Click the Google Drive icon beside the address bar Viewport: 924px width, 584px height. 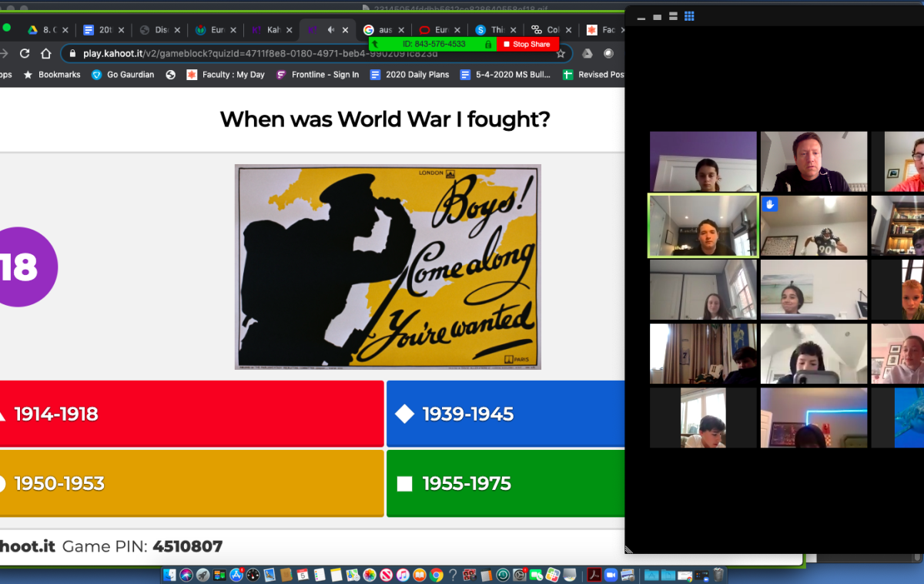pos(587,55)
